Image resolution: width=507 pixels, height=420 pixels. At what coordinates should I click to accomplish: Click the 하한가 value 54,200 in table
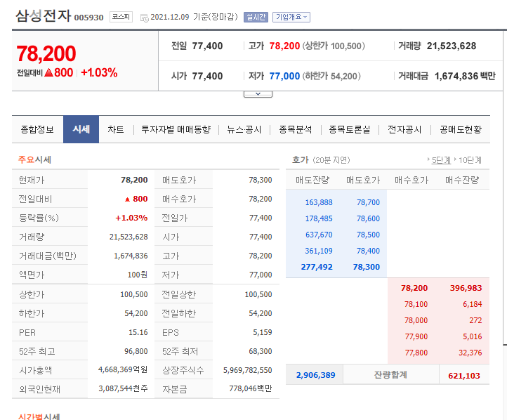(136, 313)
